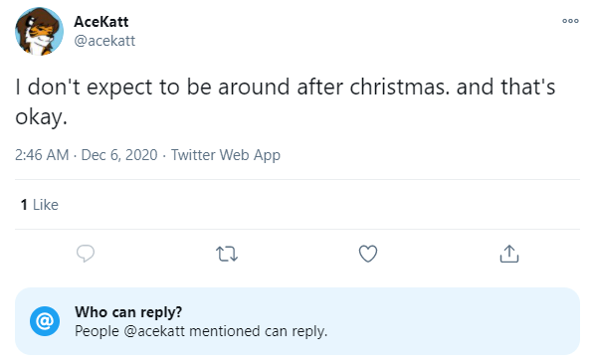
Task: Open the three-dot more options menu
Action: click(x=570, y=21)
